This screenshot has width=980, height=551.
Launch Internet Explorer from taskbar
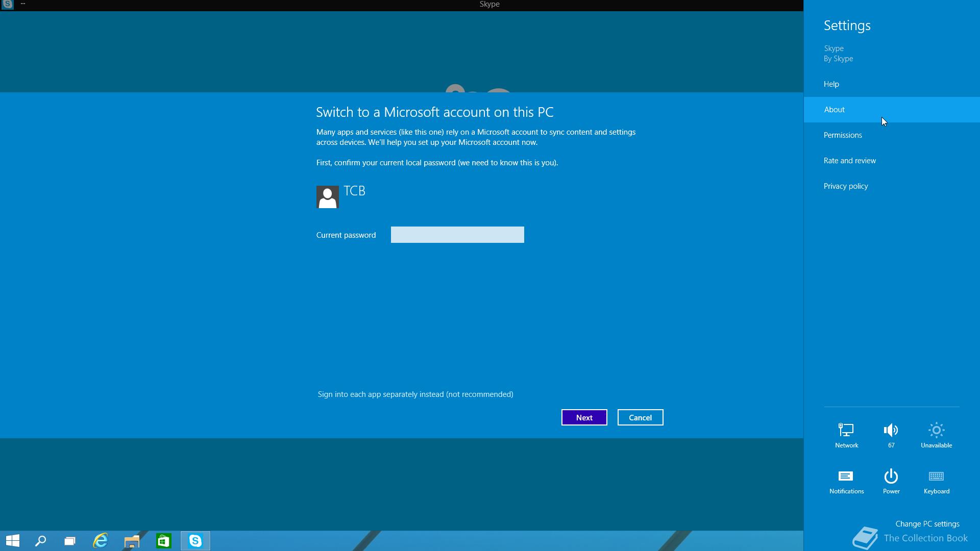101,541
